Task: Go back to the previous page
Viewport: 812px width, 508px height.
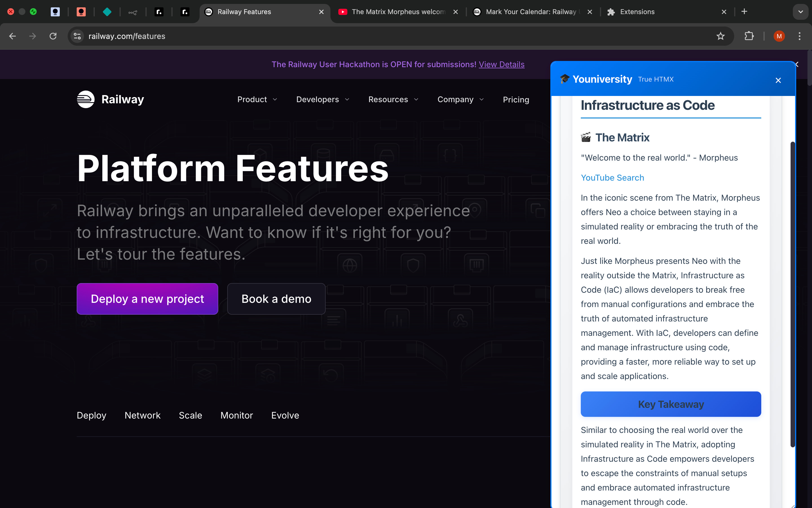Action: (12, 36)
